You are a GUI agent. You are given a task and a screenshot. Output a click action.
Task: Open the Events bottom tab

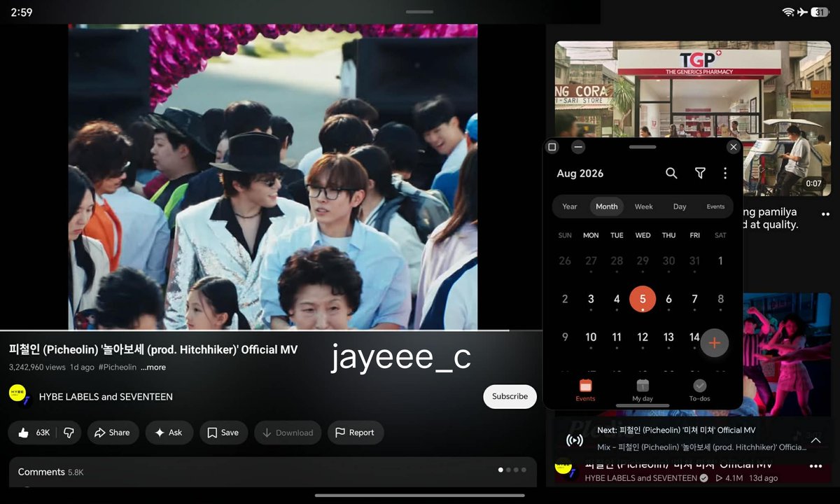[585, 390]
